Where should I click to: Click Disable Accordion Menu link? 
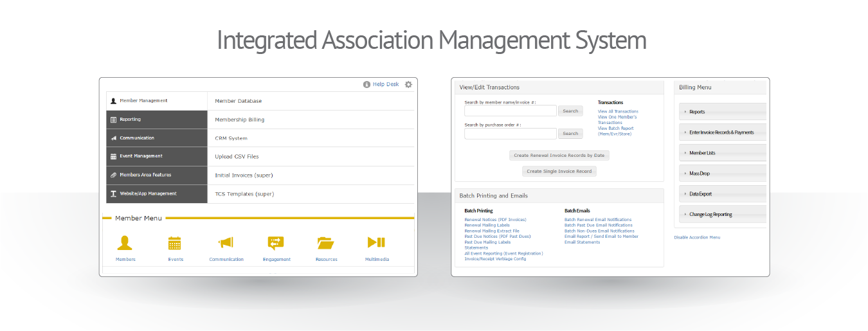[x=697, y=237]
